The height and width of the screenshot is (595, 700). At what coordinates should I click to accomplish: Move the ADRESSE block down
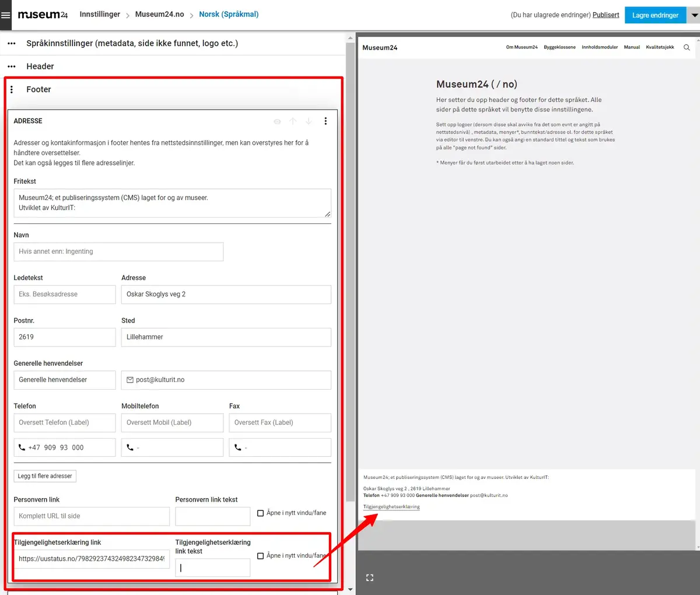(309, 121)
